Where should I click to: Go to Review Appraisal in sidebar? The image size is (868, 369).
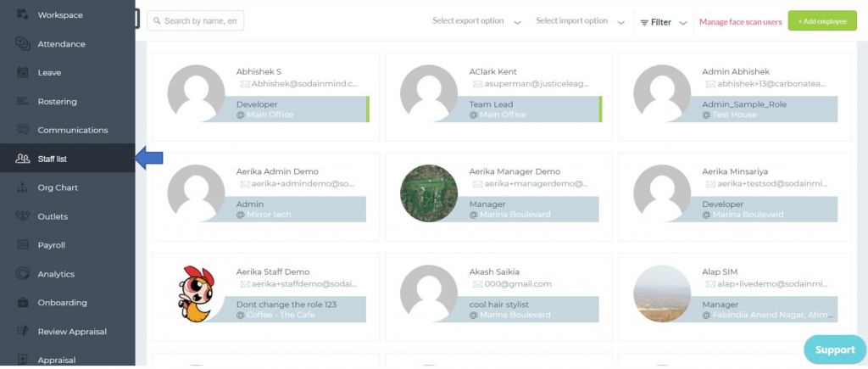pyautogui.click(x=72, y=332)
